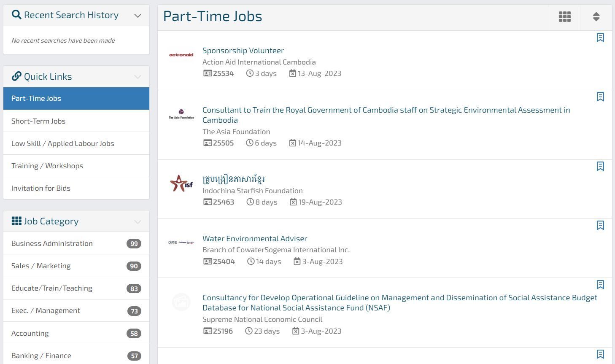The width and height of the screenshot is (615, 364).
Task: Bookmark the Sponsorship Volunteer job
Action: point(600,38)
